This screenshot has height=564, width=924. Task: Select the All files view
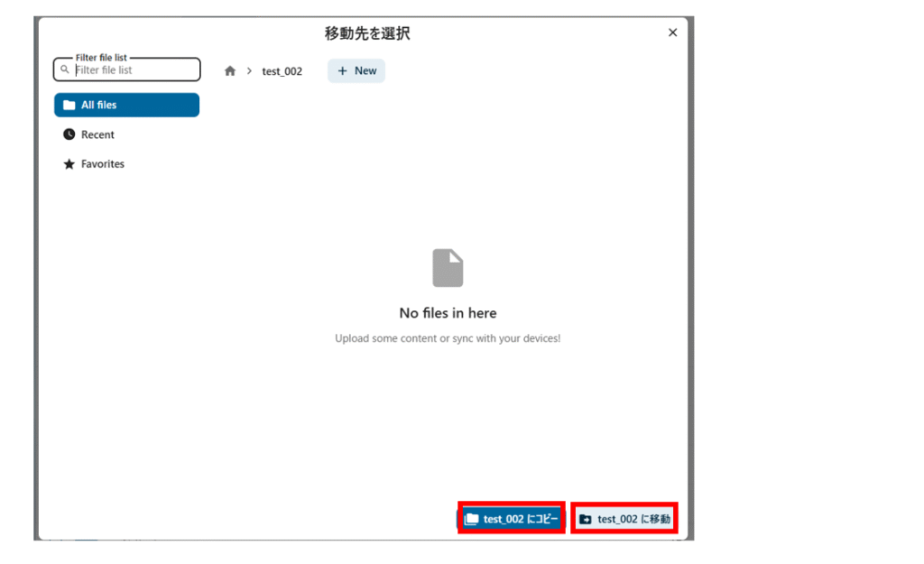coord(126,105)
